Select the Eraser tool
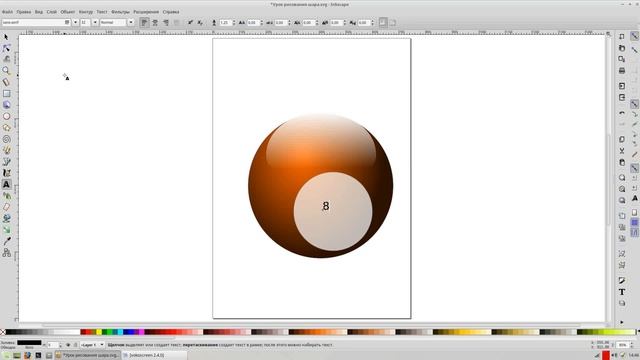Viewport: 640px width, 360px height. click(x=6, y=207)
